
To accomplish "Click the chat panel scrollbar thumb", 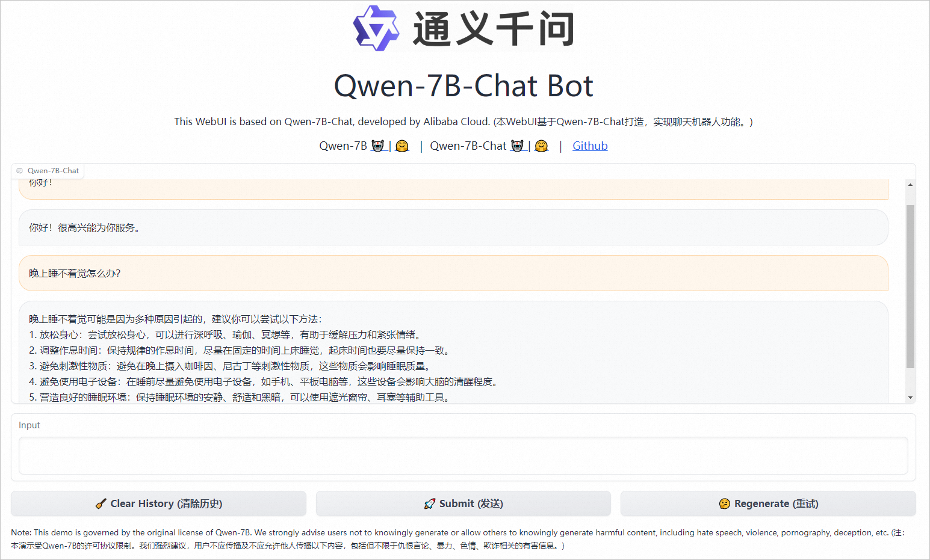I will tap(910, 286).
